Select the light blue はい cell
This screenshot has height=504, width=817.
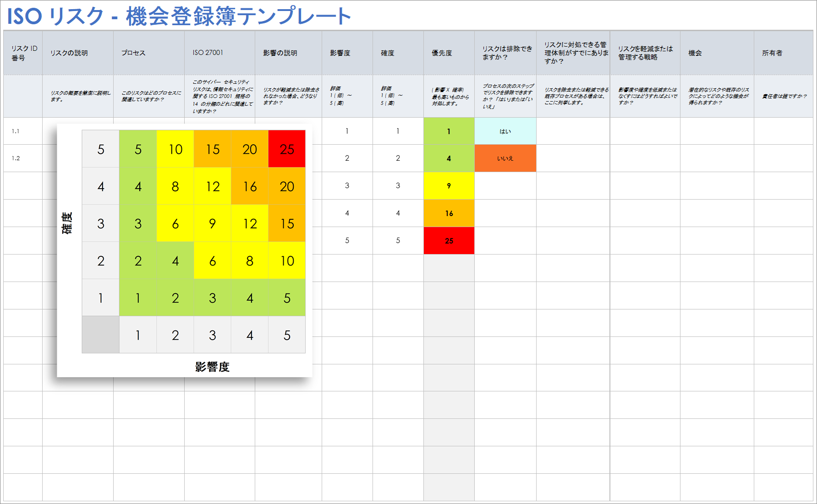[505, 131]
